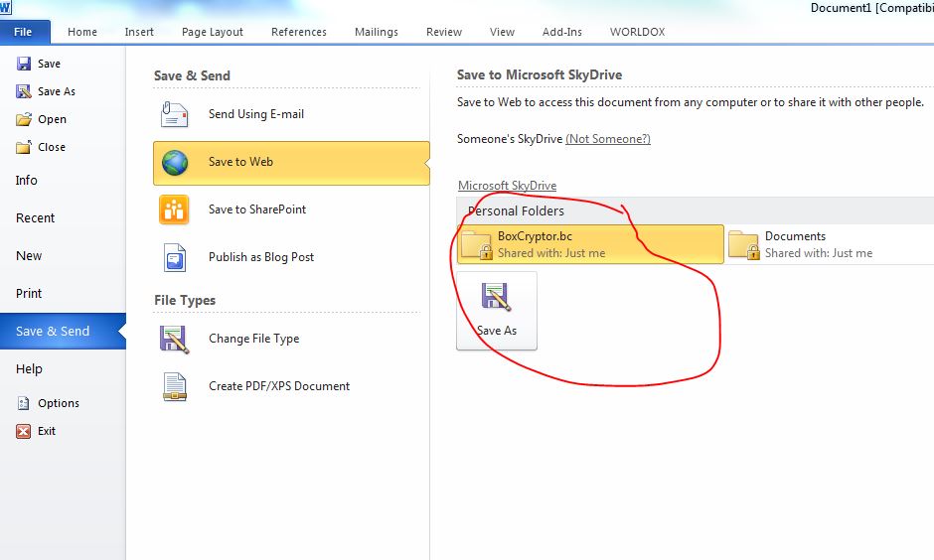Click the Not Someone? link
Viewport: 934px width, 560px height.
point(607,139)
